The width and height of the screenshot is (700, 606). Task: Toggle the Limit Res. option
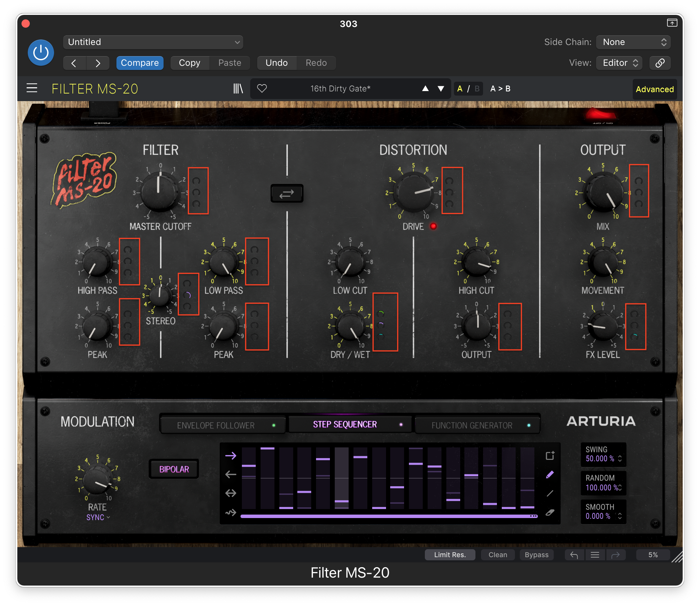point(450,555)
